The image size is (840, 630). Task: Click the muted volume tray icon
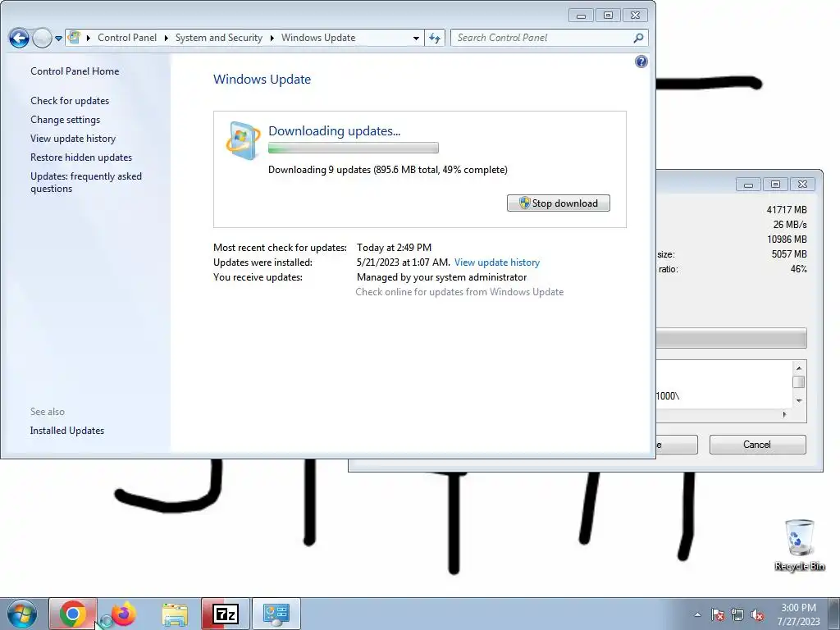pos(757,614)
